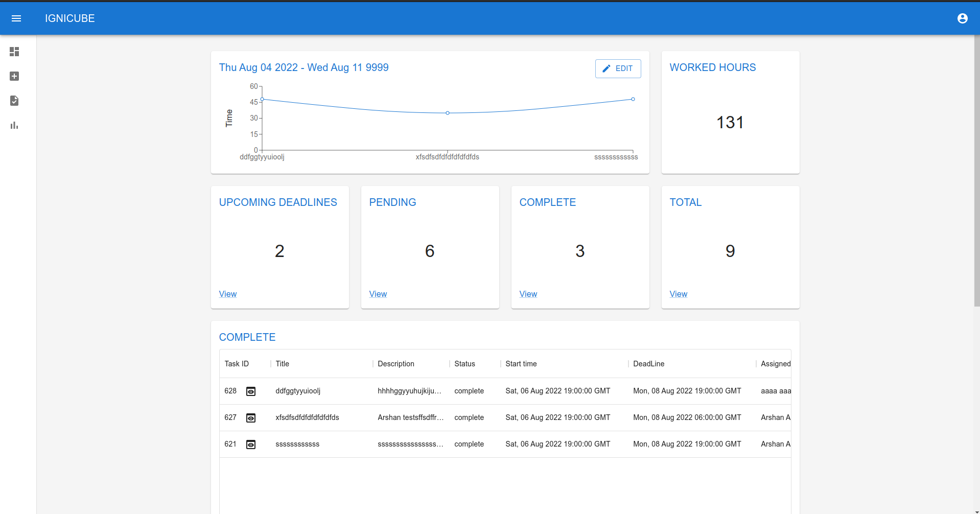
Task: Click the IGNICUBE app logo text
Action: click(x=69, y=18)
